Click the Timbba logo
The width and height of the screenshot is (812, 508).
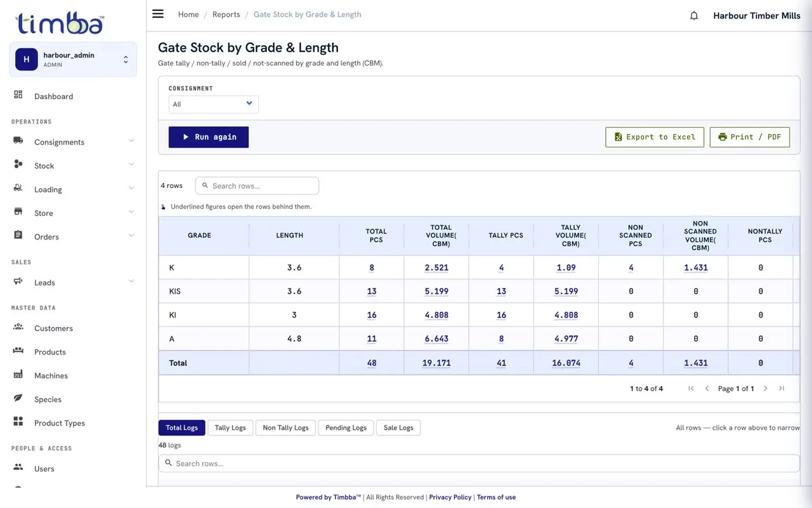60,23
